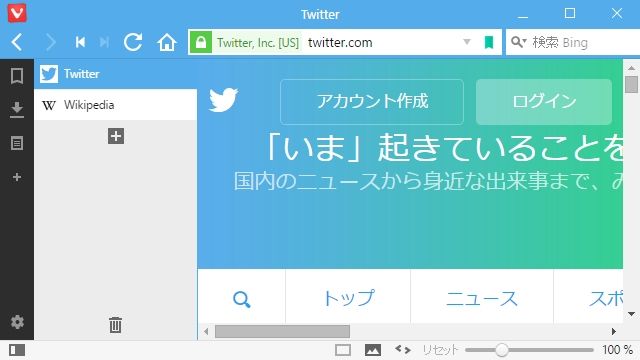Click the rewind navigation icon
Viewport: 640px width, 360px height.
pyautogui.click(x=80, y=42)
